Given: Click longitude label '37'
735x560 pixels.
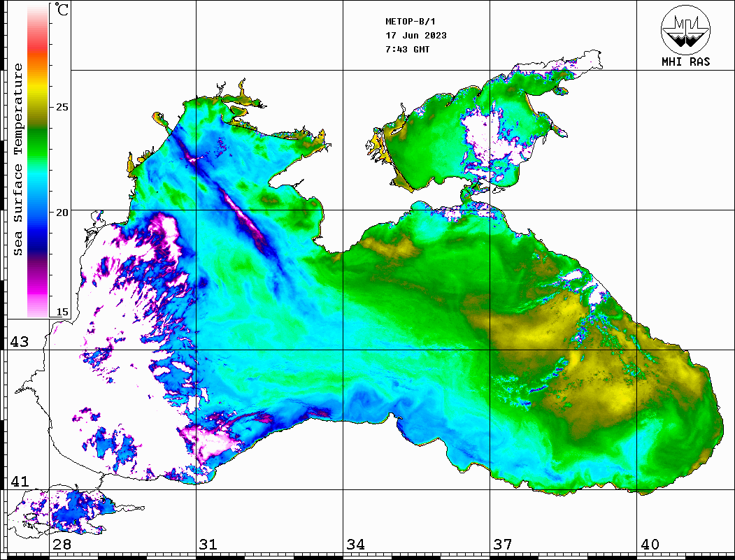Looking at the screenshot, I should pyautogui.click(x=503, y=545).
